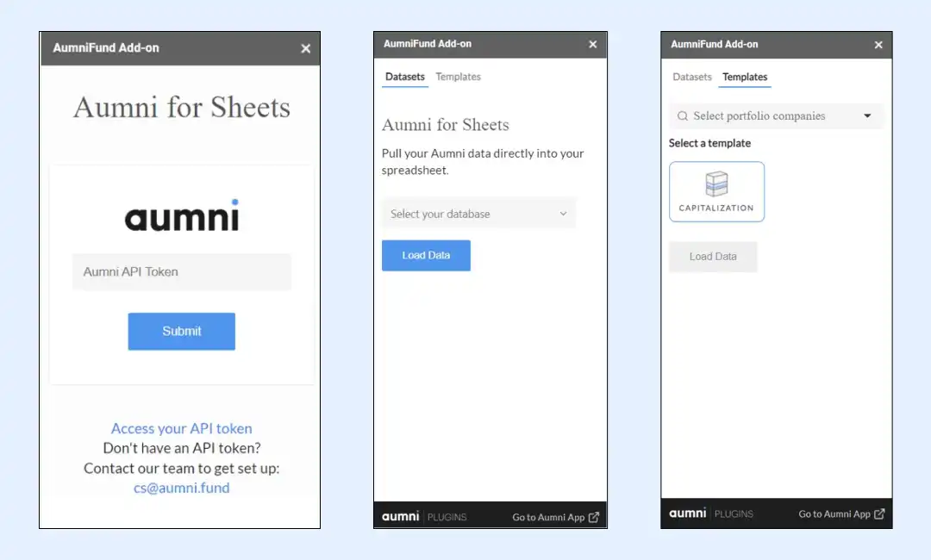931x560 pixels.
Task: Close the Templates AumniFund Add-on panel
Action: coord(878,45)
